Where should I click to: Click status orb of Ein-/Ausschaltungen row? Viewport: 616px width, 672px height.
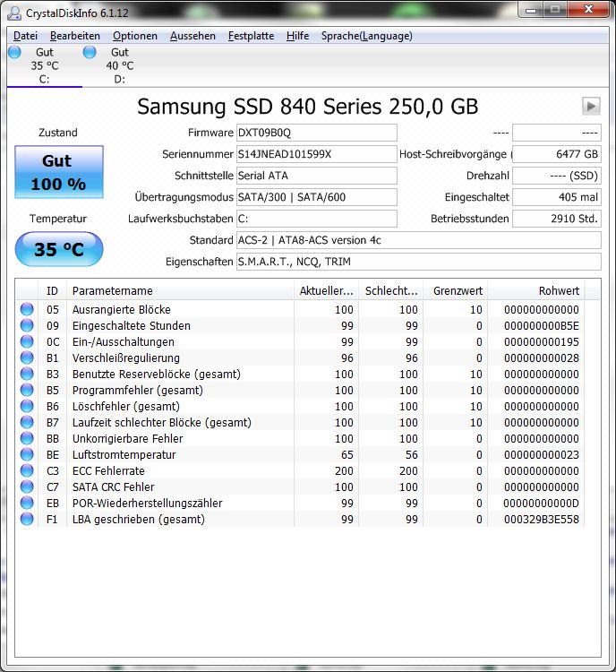click(27, 341)
